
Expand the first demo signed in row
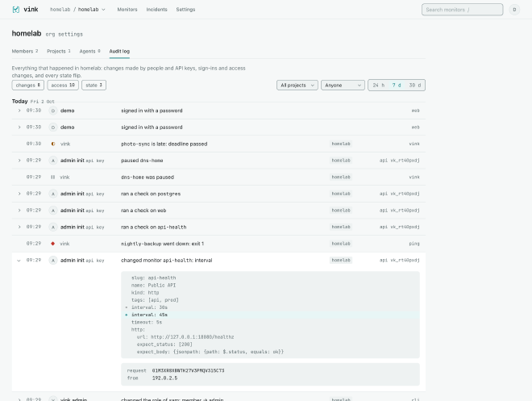pos(19,111)
